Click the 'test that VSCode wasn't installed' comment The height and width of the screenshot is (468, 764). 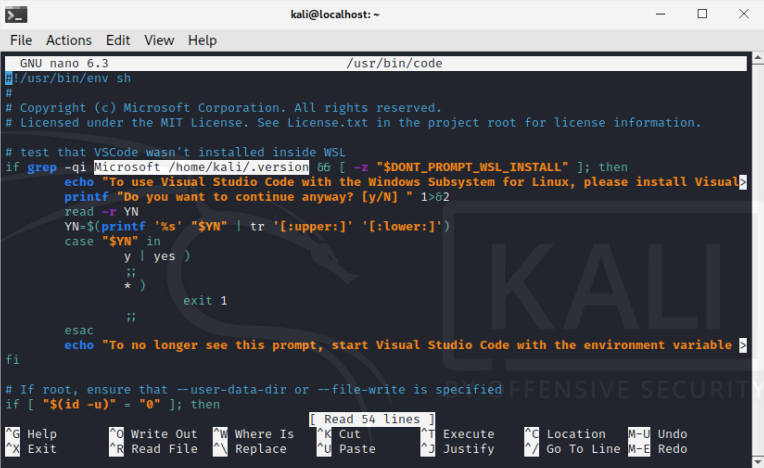point(175,152)
